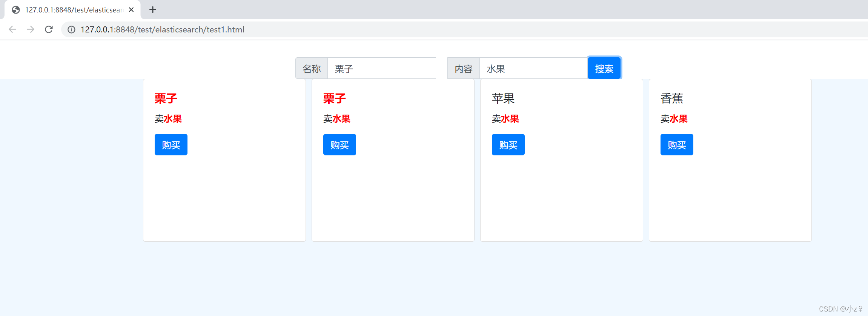Viewport: 868px width, 316px height.
Task: Click the 苹果 card title
Action: [x=503, y=98]
